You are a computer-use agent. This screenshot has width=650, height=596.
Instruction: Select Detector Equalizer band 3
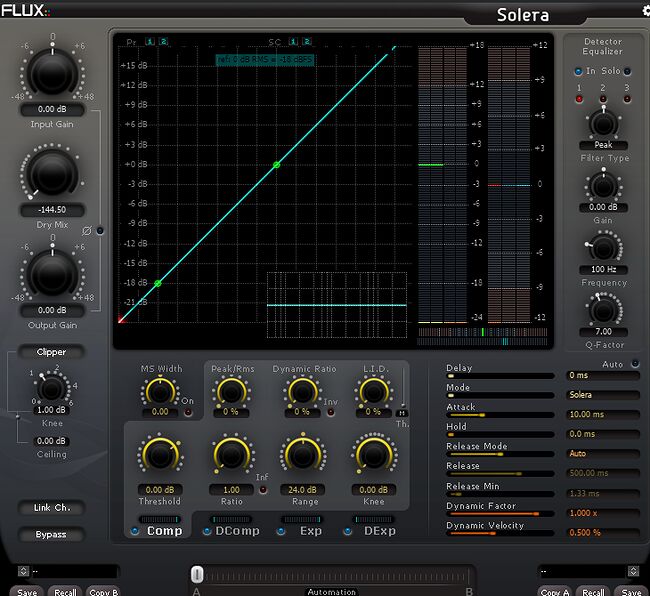(x=627, y=99)
